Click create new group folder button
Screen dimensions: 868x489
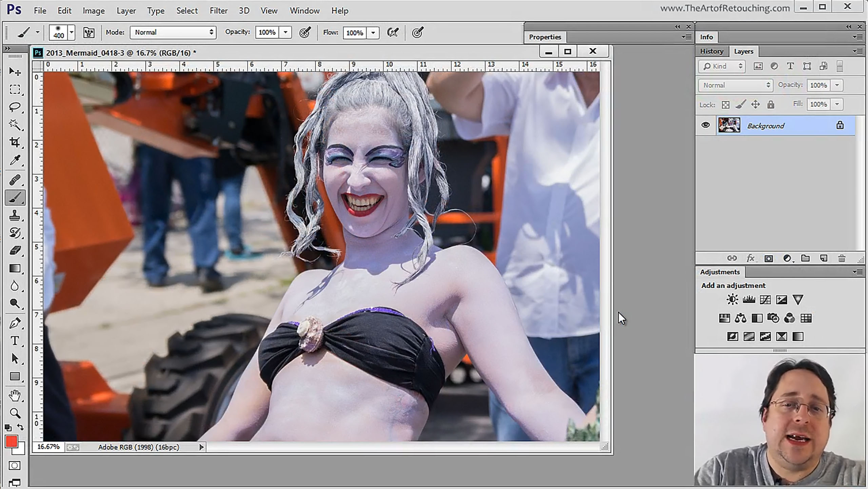pyautogui.click(x=805, y=259)
